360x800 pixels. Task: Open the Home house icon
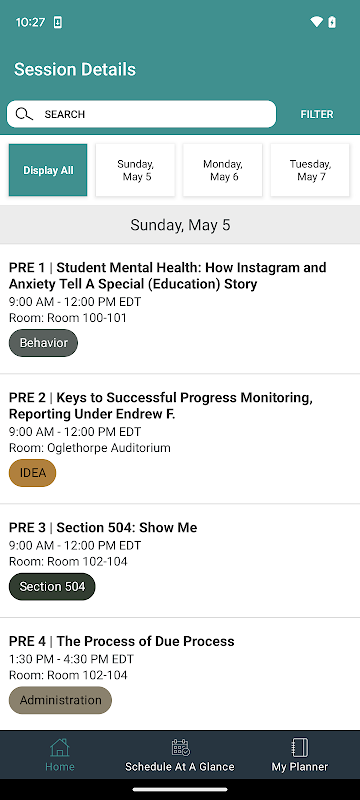point(60,747)
